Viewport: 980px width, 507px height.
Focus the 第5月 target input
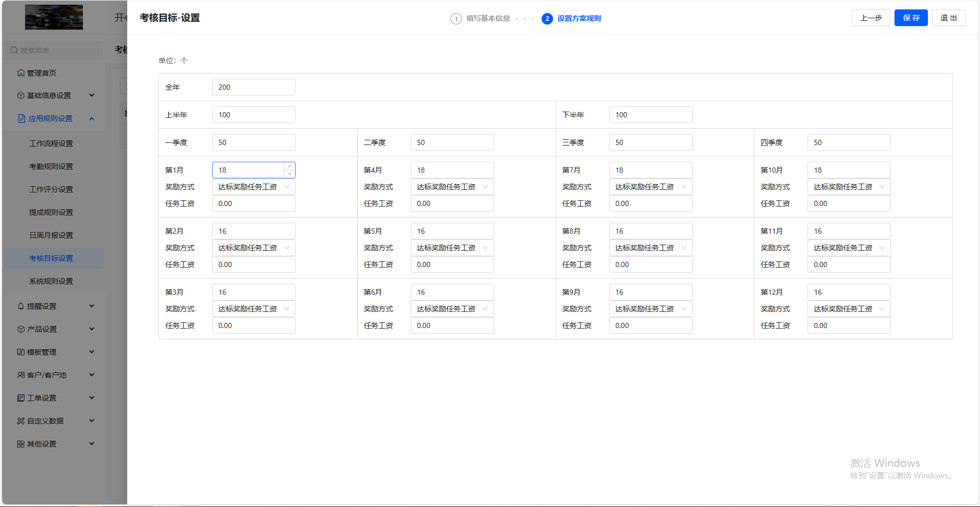coord(452,231)
